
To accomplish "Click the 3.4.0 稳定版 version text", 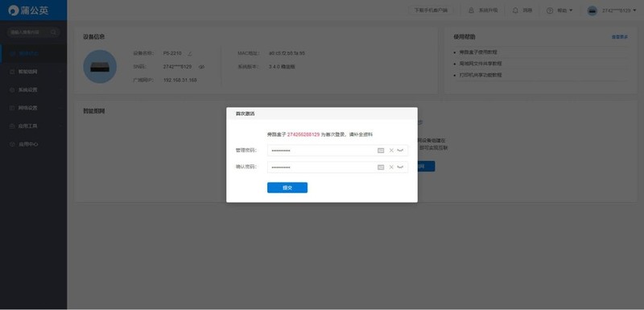I will click(282, 67).
